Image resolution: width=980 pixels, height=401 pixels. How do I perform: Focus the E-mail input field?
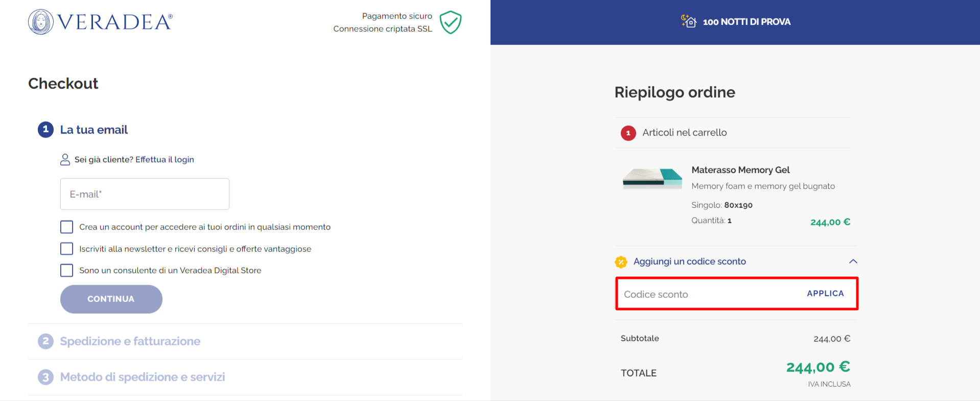(145, 194)
